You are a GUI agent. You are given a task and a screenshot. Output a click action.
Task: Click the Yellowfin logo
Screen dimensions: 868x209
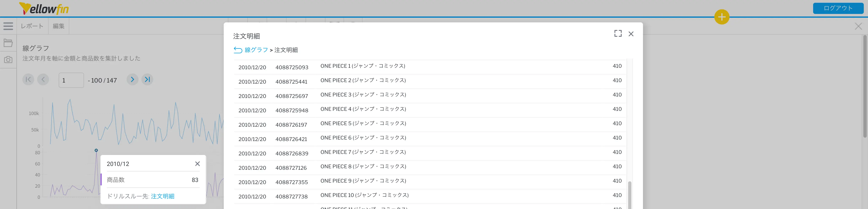pos(44,8)
